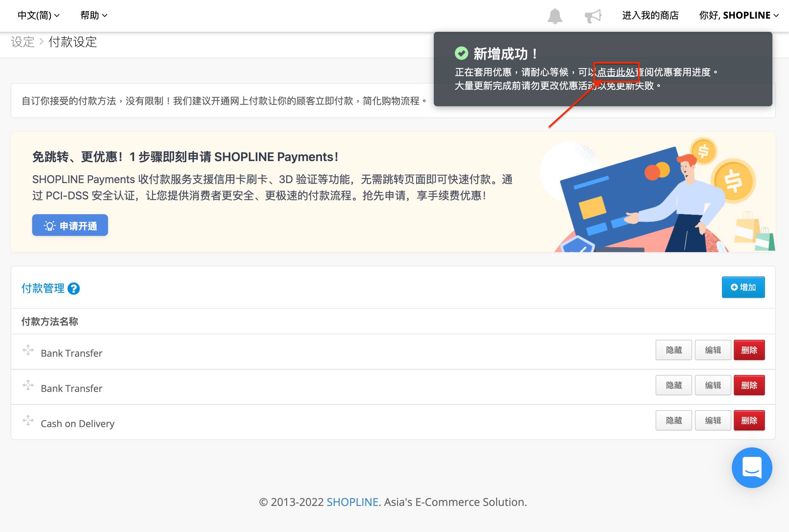Open the 你好, SHOPLINE account dropdown

click(x=739, y=15)
